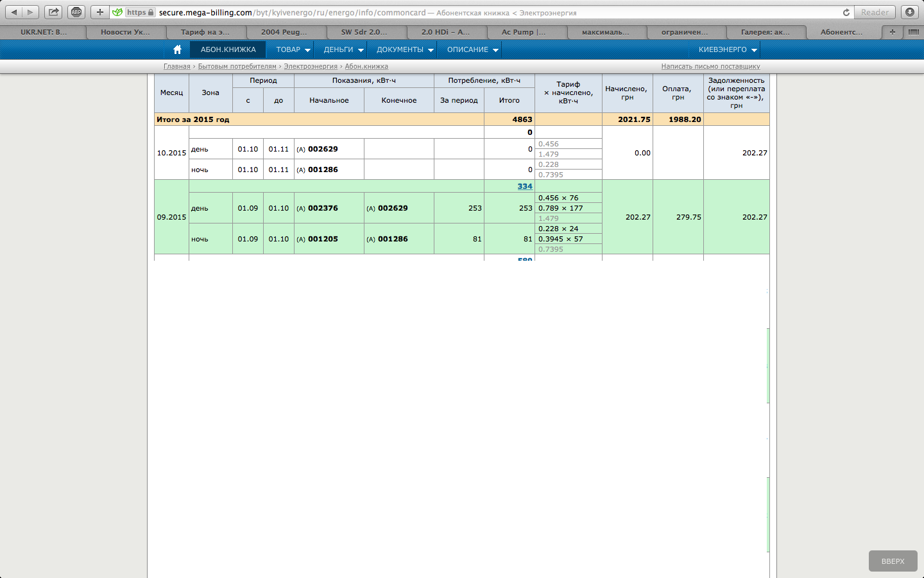Reload the page with refresh icon
924x578 pixels.
tap(846, 12)
